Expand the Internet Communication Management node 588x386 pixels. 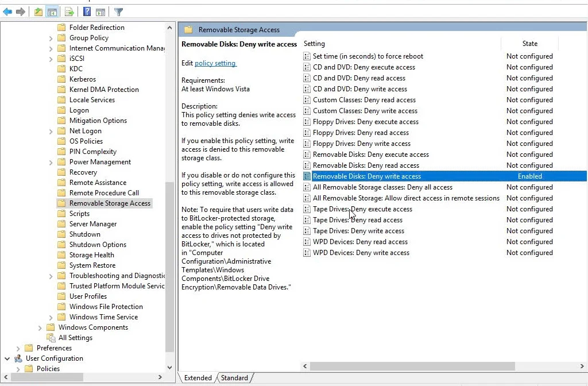coord(51,48)
